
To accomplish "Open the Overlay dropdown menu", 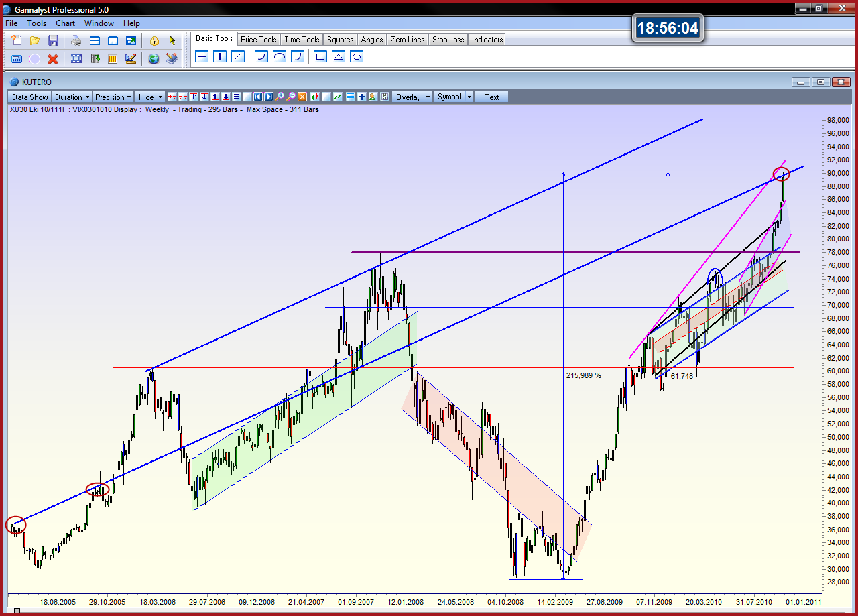I will click(412, 97).
